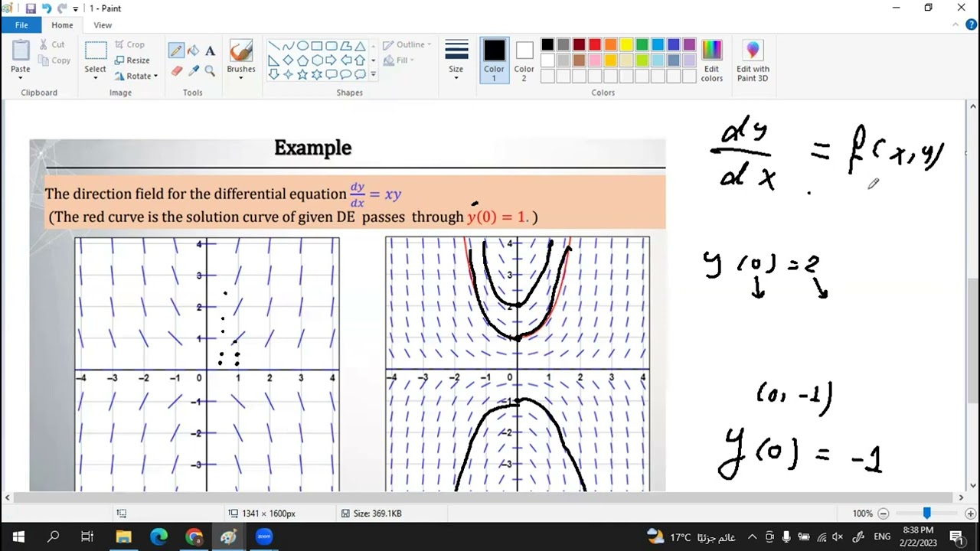Open the Resize dialog
The height and width of the screenshot is (551, 980).
132,60
